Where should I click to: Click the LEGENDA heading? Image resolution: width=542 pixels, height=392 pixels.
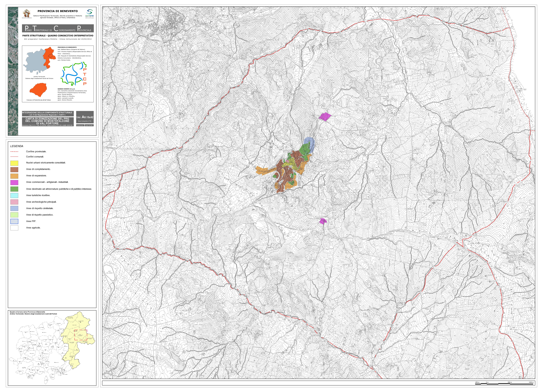[17, 146]
